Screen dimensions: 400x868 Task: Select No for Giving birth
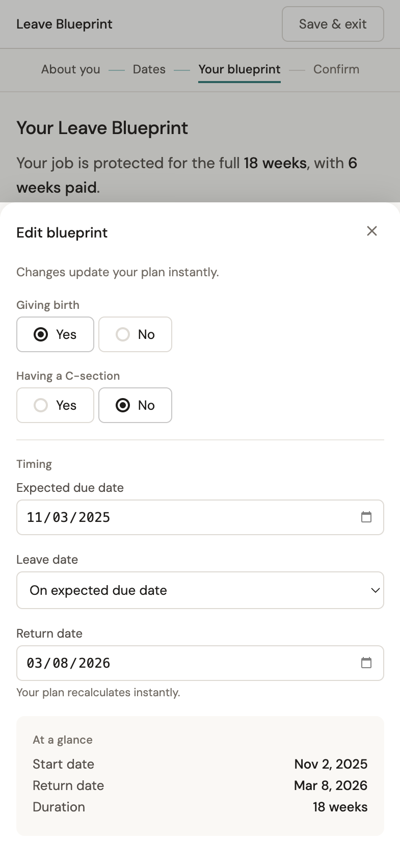click(135, 334)
